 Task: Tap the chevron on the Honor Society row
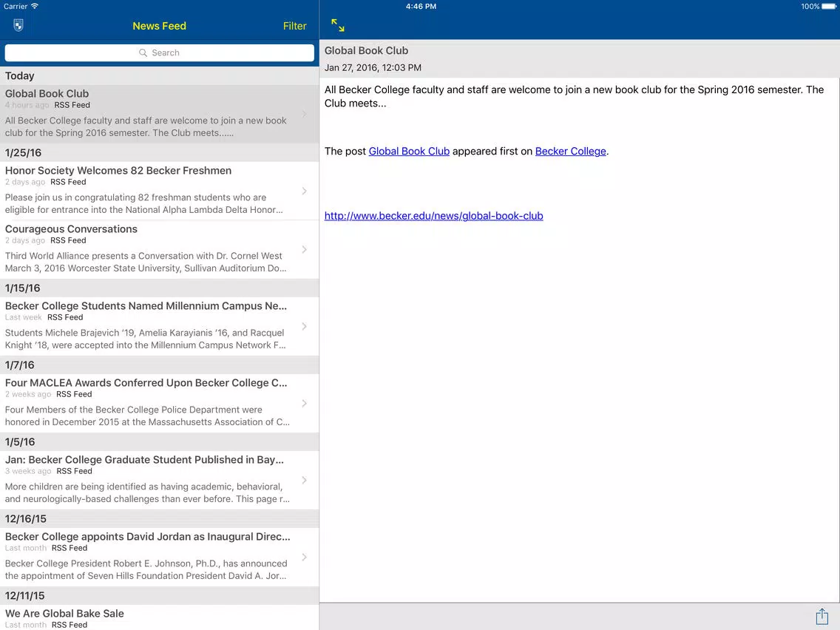coord(305,192)
